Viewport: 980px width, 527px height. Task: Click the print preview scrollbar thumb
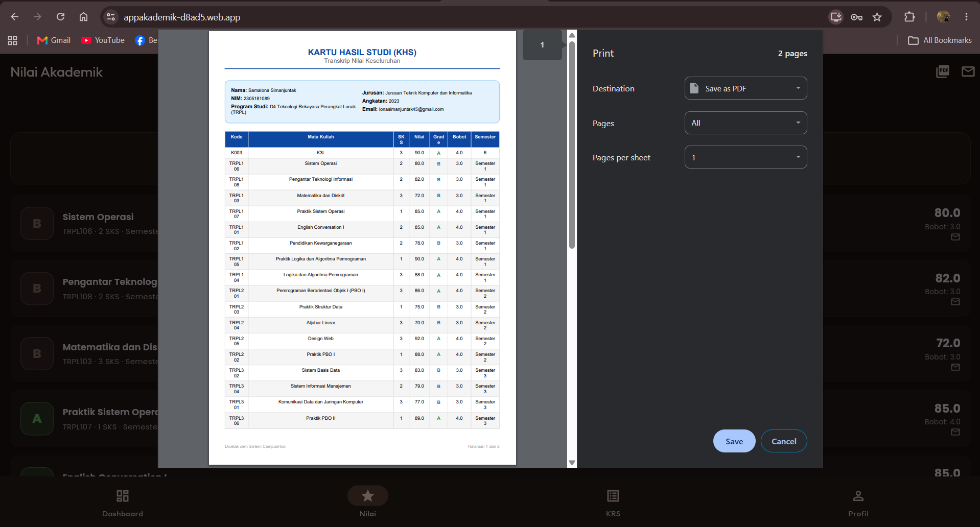point(572,146)
